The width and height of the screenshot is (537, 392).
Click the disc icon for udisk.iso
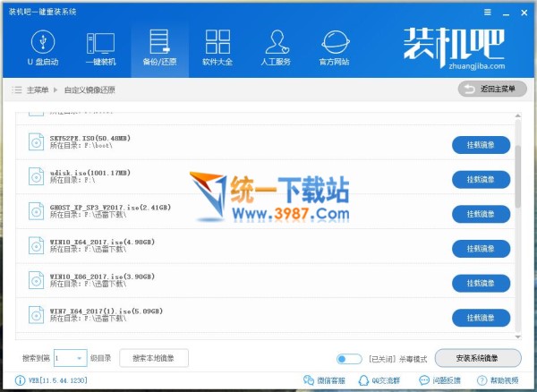click(x=36, y=176)
